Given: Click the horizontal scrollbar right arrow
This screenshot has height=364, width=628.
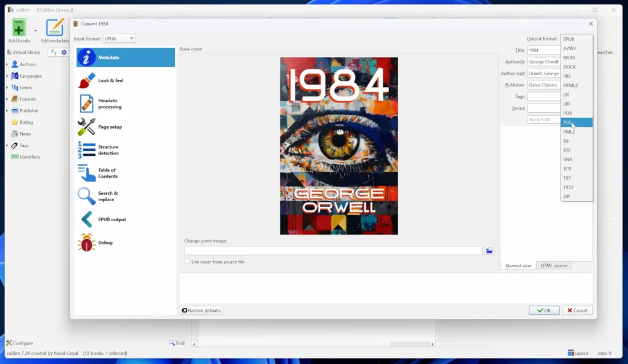Looking at the screenshot, I should pos(432,344).
